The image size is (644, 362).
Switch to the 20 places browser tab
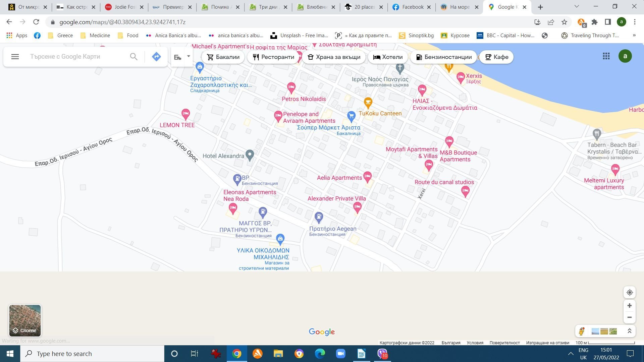[x=364, y=7]
